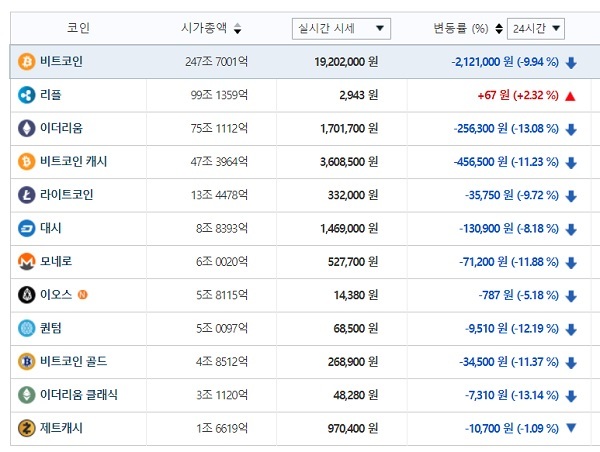Click market cap 1조 6619억

point(222,428)
